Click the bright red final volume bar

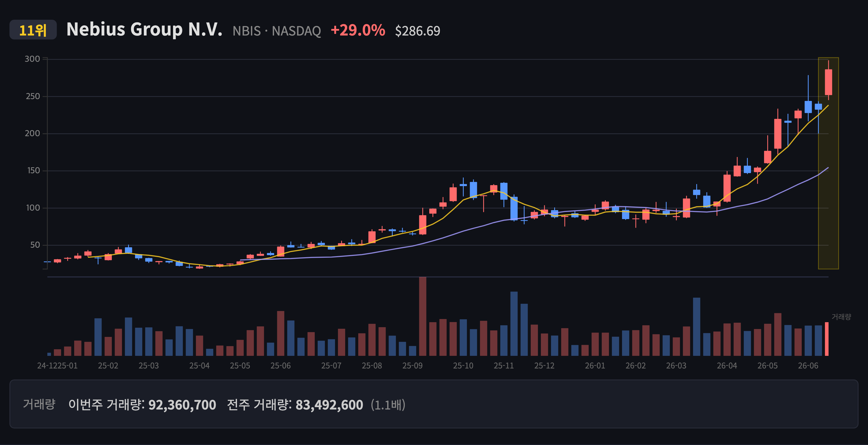[826, 339]
